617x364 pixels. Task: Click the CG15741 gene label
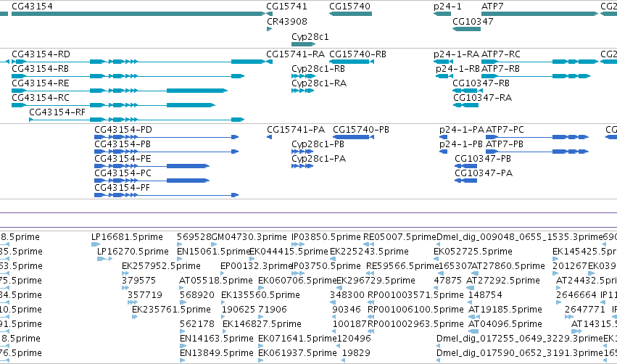286,7
